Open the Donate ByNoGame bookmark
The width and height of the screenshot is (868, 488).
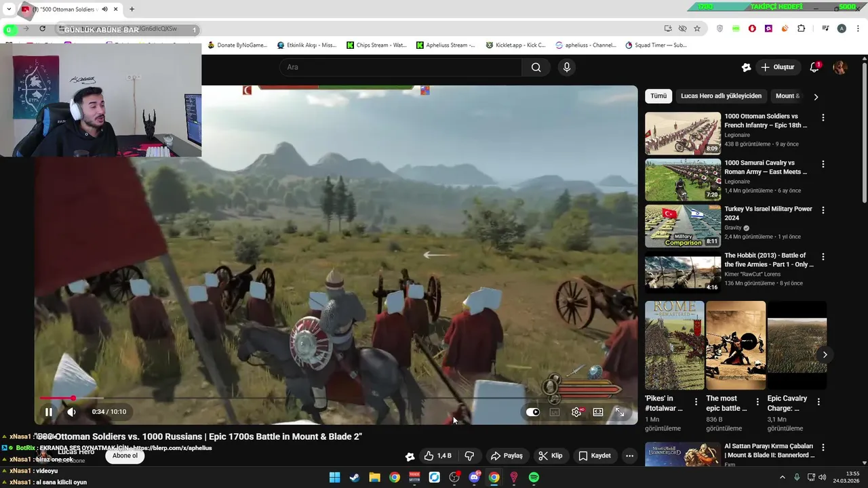pos(237,45)
